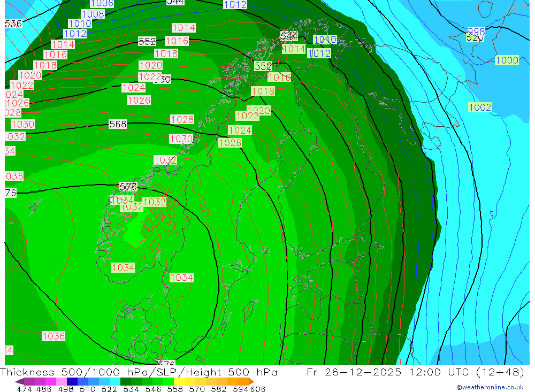Click the purple left arrow of color legend
Viewport: 535px width, 392px height.
click(x=19, y=381)
